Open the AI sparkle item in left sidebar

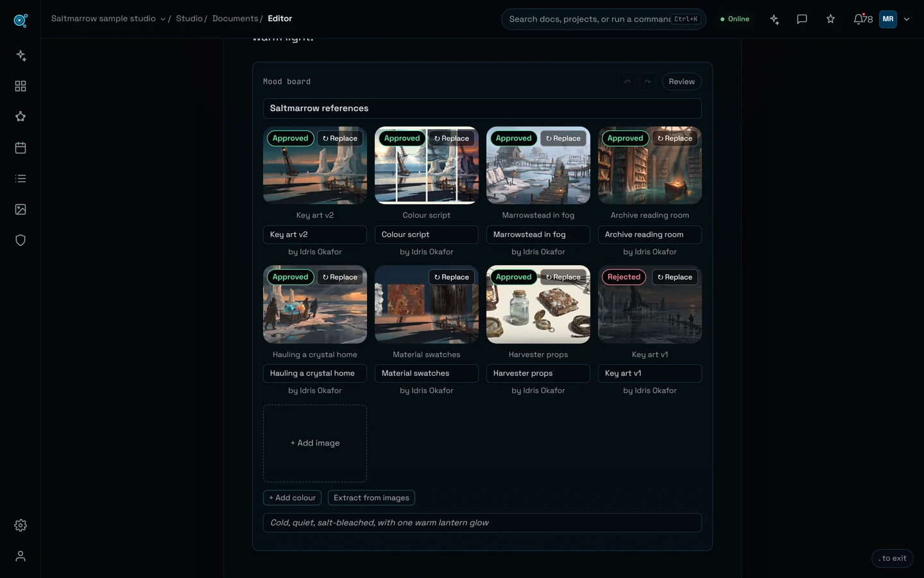pos(21,55)
